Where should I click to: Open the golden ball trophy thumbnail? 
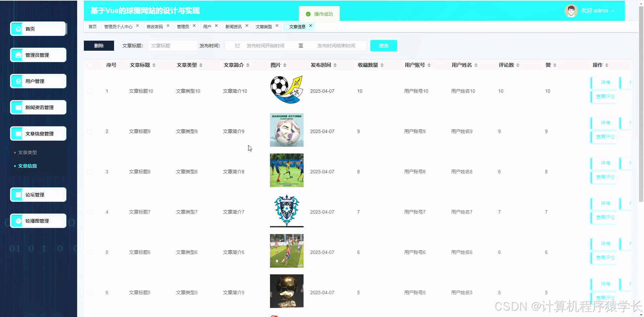287,291
